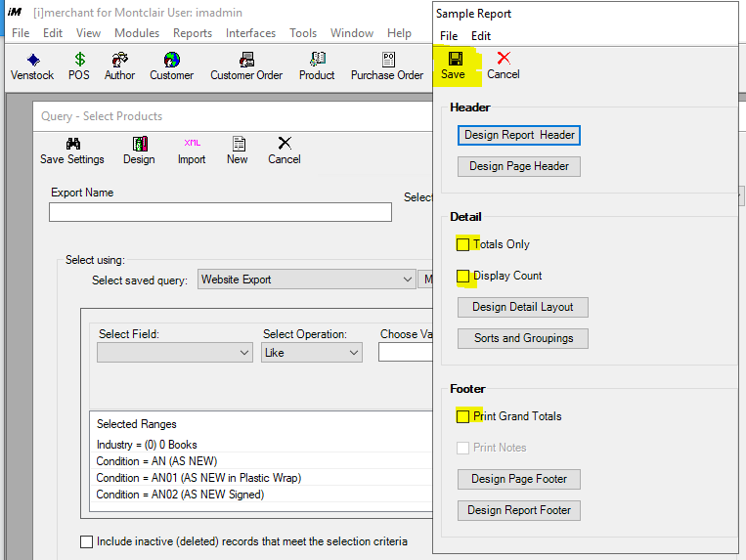Select 'Condition = AN01 (AS NEW in Plastic Wrap)' row
Viewport: 746px width, 560px height.
click(261, 478)
